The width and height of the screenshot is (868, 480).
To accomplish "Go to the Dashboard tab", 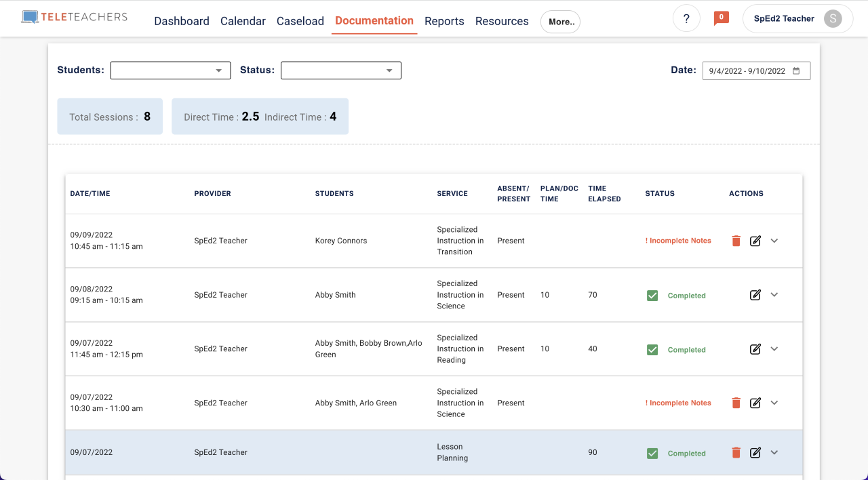I will (182, 21).
